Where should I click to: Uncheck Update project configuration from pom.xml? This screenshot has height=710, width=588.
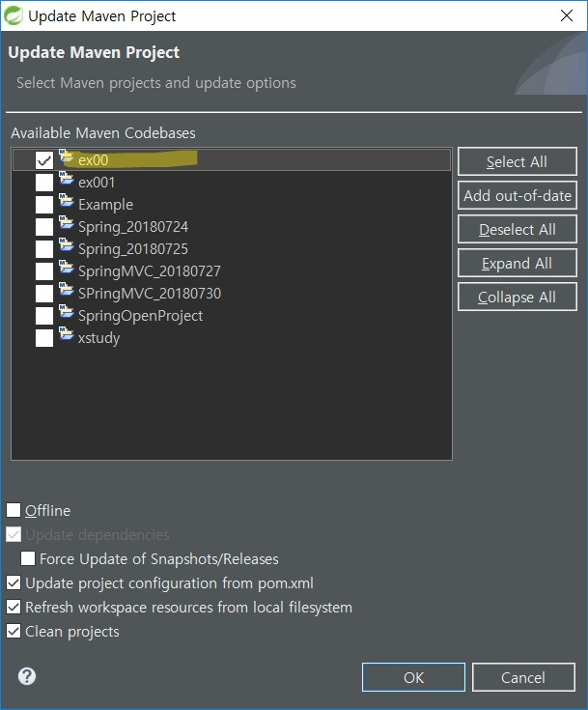pos(14,582)
